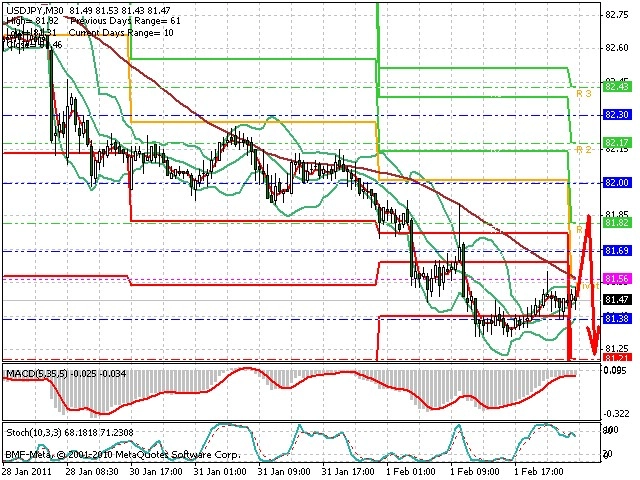Screen dimensions: 640x480
Task: Click the 81.38 blue price label
Action: [617, 318]
